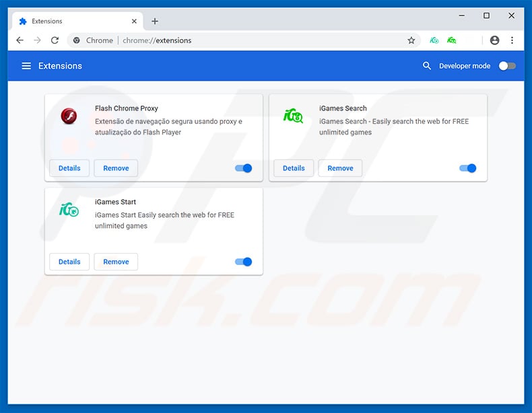Open Details for iGames Start
This screenshot has height=413, width=532.
[69, 262]
